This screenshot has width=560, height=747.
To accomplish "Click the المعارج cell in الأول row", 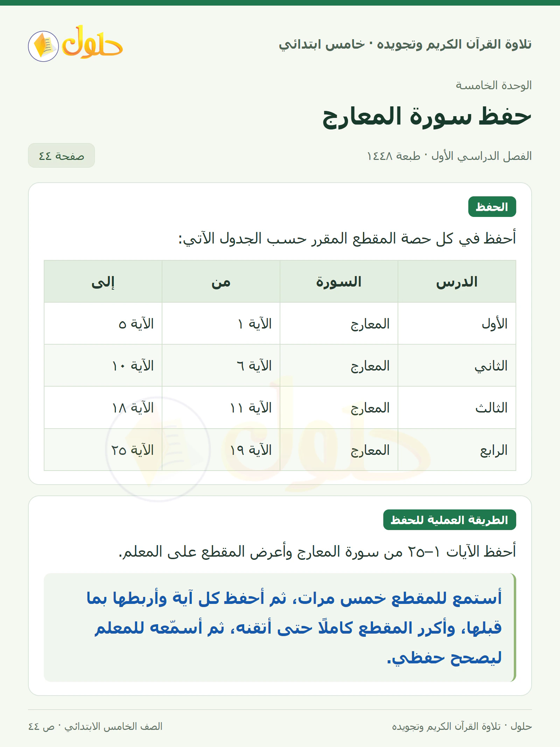I will (339, 323).
